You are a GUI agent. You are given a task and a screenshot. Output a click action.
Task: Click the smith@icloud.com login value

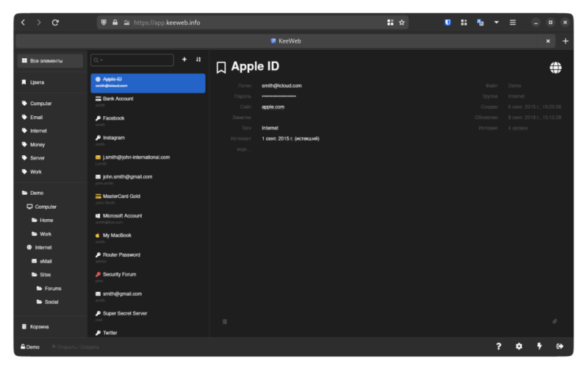(x=282, y=86)
